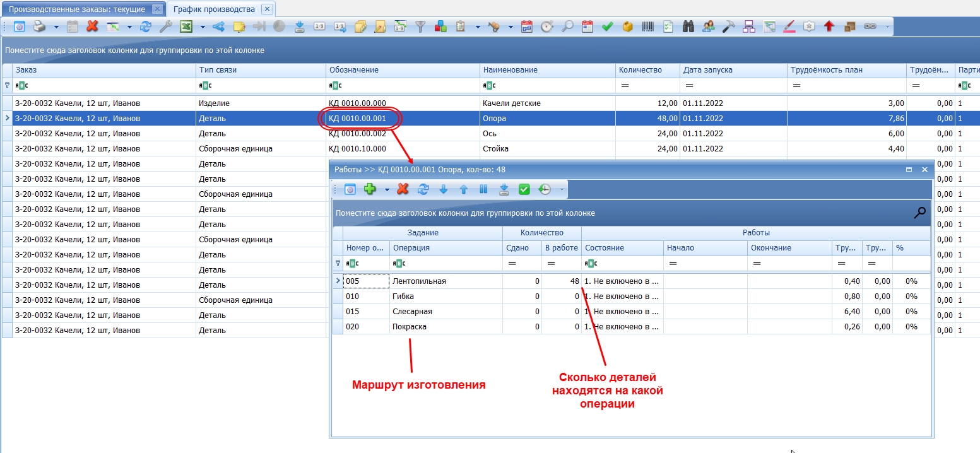980x453 pixels.
Task: Click the clock icon in Работы toolbar
Action: [x=545, y=189]
